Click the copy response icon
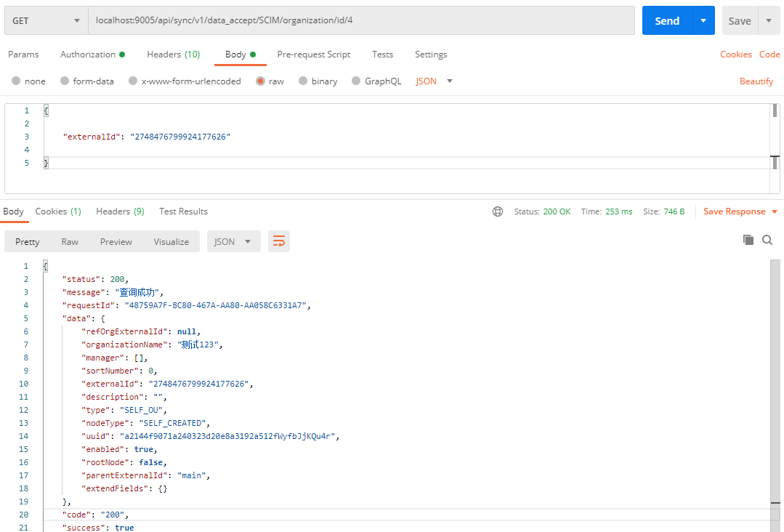The height and width of the screenshot is (532, 784). 748,240
